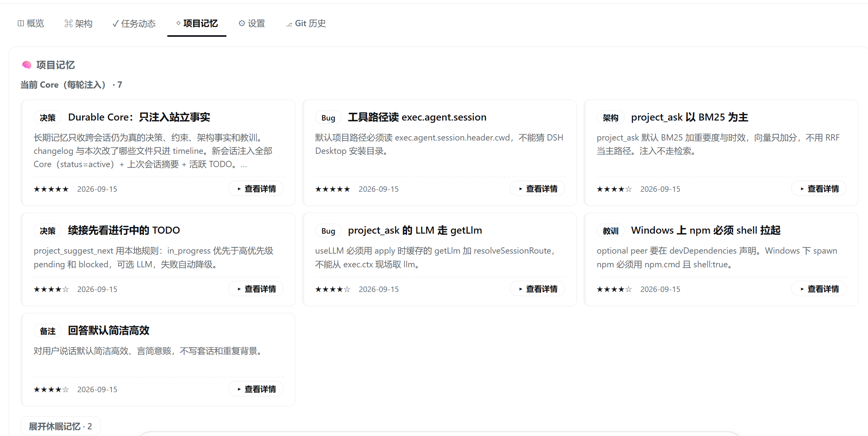Click the 决策 tag on 续接先看进行中的 TODO card

point(48,231)
